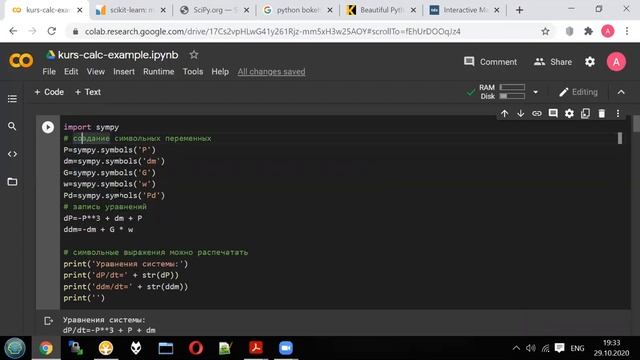The width and height of the screenshot is (640, 360).
Task: Collapse the header with chevron
Action: pyautogui.click(x=621, y=92)
